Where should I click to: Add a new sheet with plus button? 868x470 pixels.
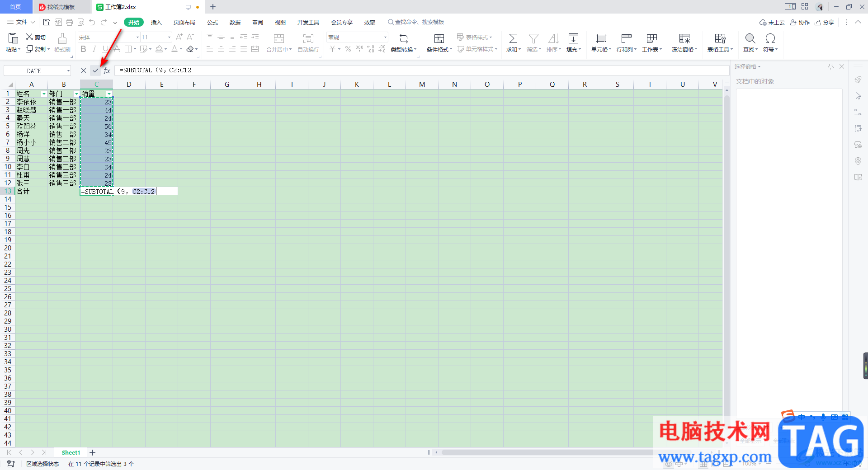(x=92, y=452)
